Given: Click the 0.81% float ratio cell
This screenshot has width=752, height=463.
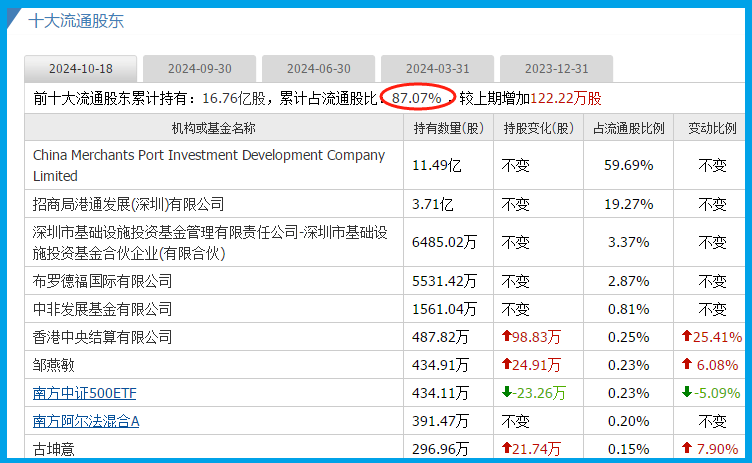Looking at the screenshot, I should [x=629, y=309].
